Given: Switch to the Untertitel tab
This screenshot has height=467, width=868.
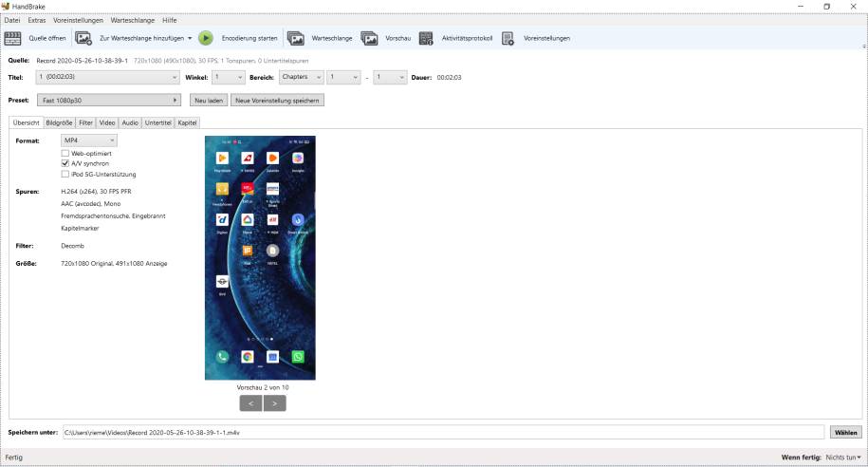Looking at the screenshot, I should pyautogui.click(x=158, y=122).
